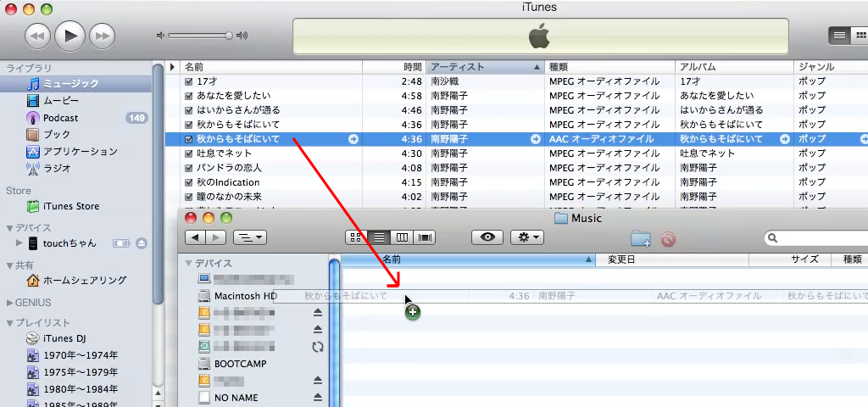Viewport: 868px width, 407px height.
Task: Click the next track fast-forward button
Action: pos(103,36)
